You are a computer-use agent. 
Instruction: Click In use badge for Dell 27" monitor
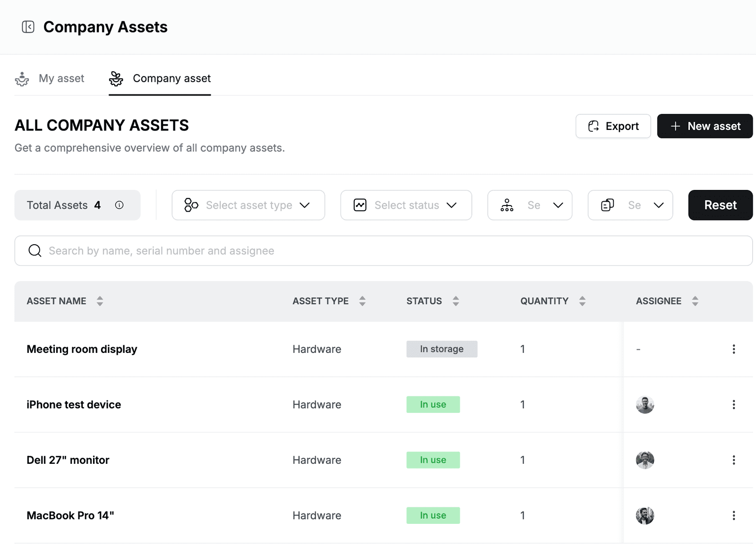pos(433,460)
